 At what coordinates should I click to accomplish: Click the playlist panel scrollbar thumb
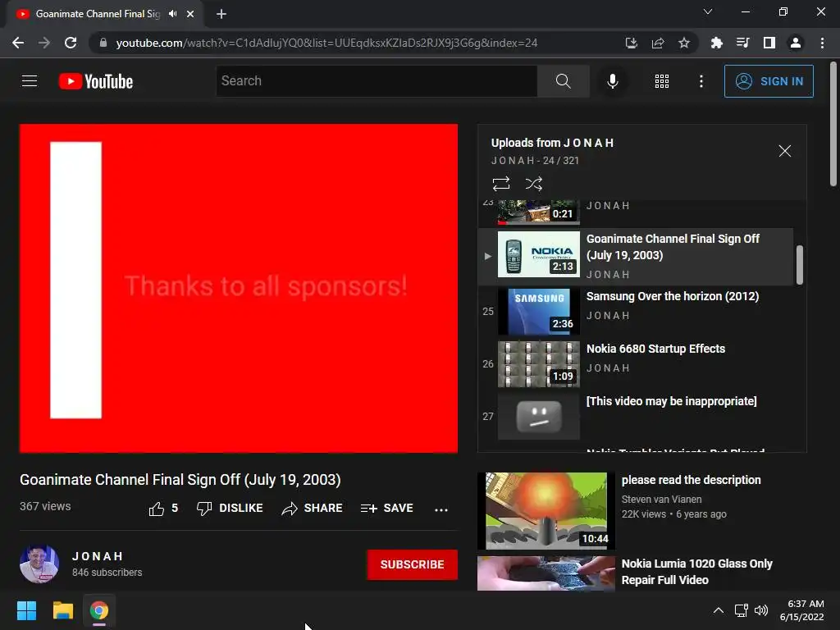click(x=799, y=265)
